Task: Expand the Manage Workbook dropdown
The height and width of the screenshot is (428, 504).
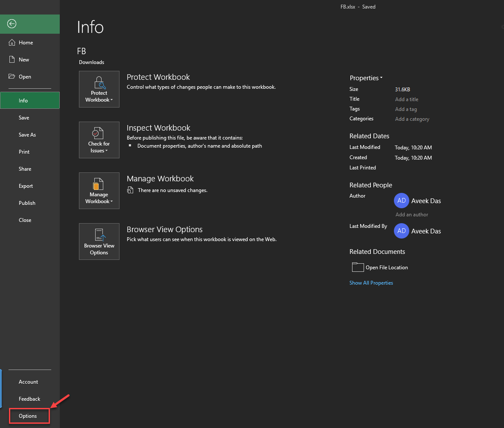Action: click(x=99, y=191)
